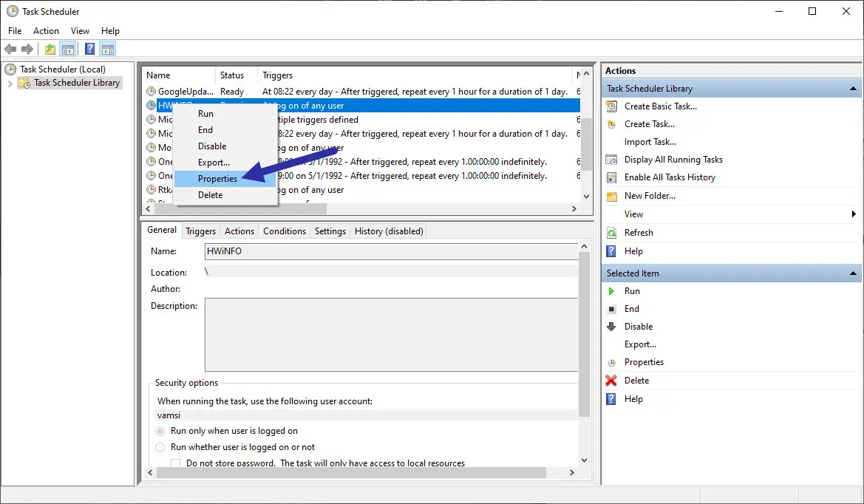Click the Forward arrow in the toolbar
The height and width of the screenshot is (504, 864).
(27, 50)
